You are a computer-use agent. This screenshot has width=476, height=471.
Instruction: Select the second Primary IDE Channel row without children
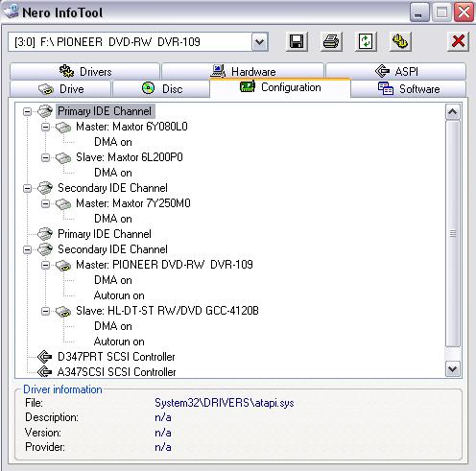click(x=105, y=234)
